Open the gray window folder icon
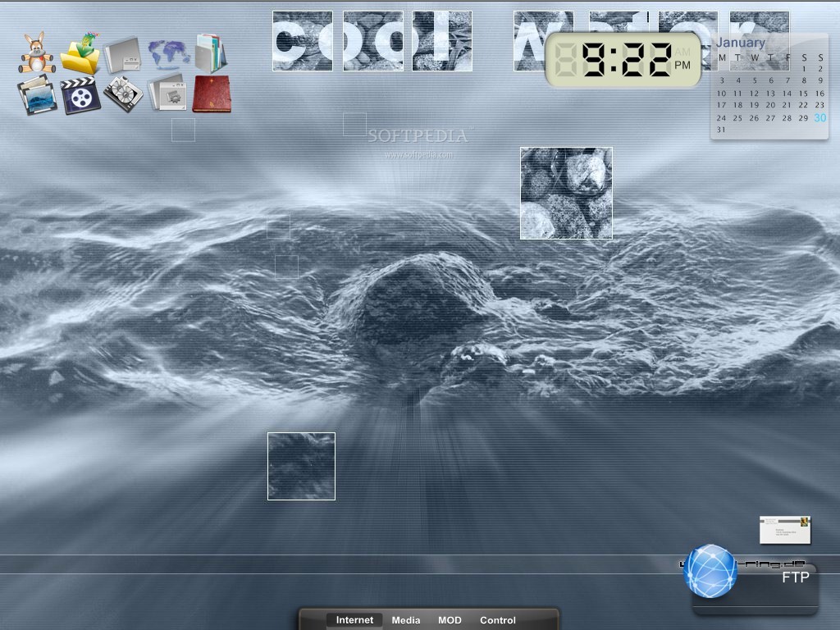Viewport: 840px width, 630px height. click(x=123, y=55)
